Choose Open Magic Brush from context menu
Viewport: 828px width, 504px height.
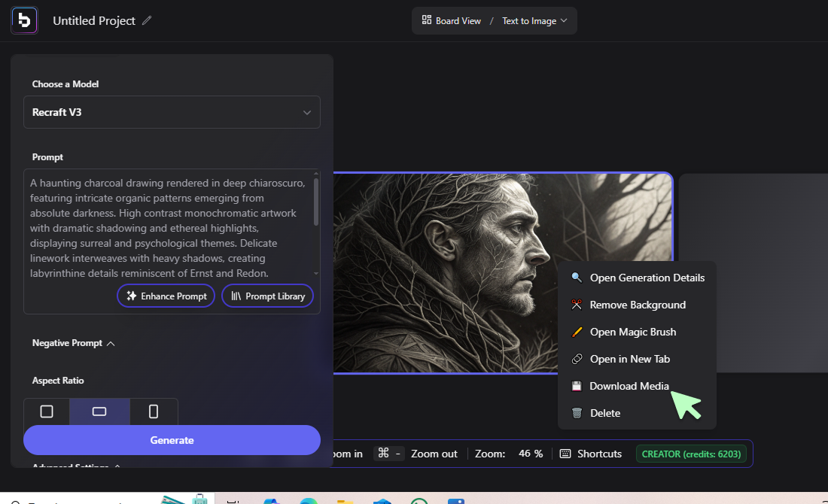click(637, 332)
